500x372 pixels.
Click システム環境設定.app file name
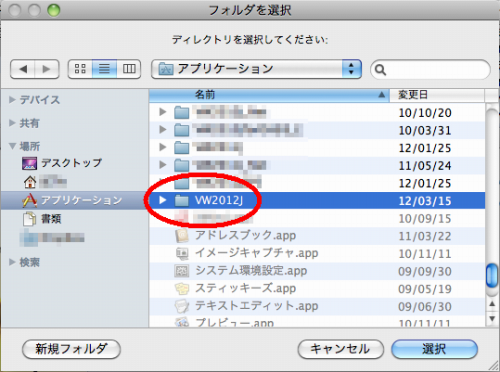pyautogui.click(x=251, y=271)
